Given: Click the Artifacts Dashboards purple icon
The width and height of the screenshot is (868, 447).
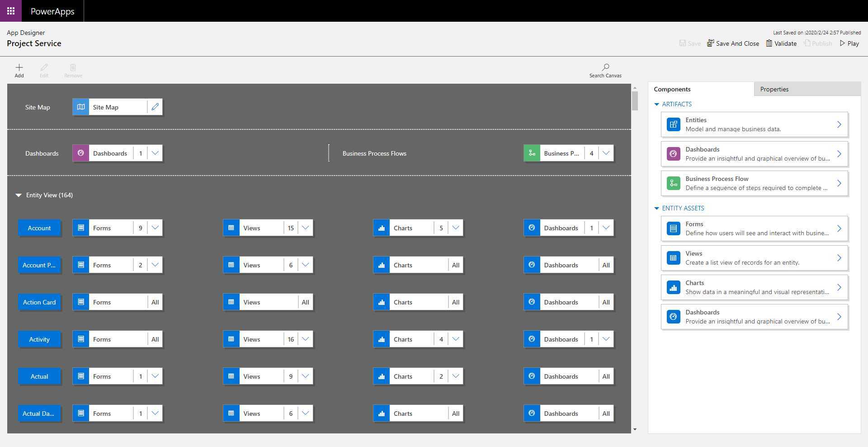Looking at the screenshot, I should [x=674, y=154].
